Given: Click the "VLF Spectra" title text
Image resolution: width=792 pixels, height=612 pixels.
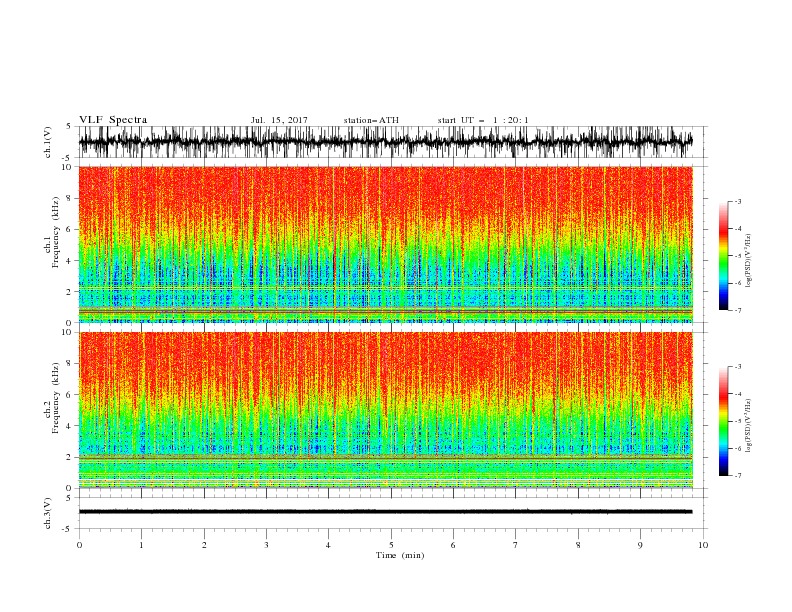Looking at the screenshot, I should pyautogui.click(x=113, y=120).
